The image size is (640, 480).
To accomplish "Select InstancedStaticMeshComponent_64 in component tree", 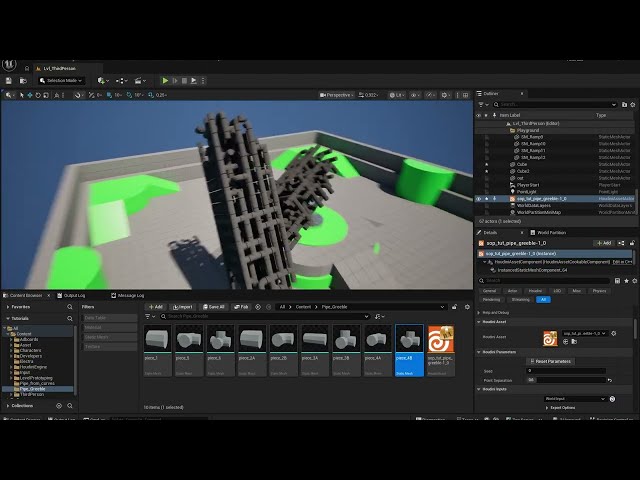I will coord(532,270).
